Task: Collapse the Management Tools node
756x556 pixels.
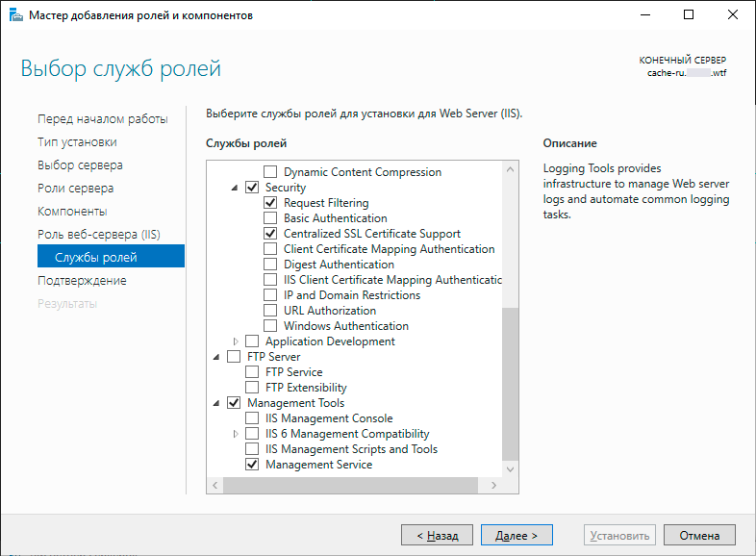Action: point(217,403)
